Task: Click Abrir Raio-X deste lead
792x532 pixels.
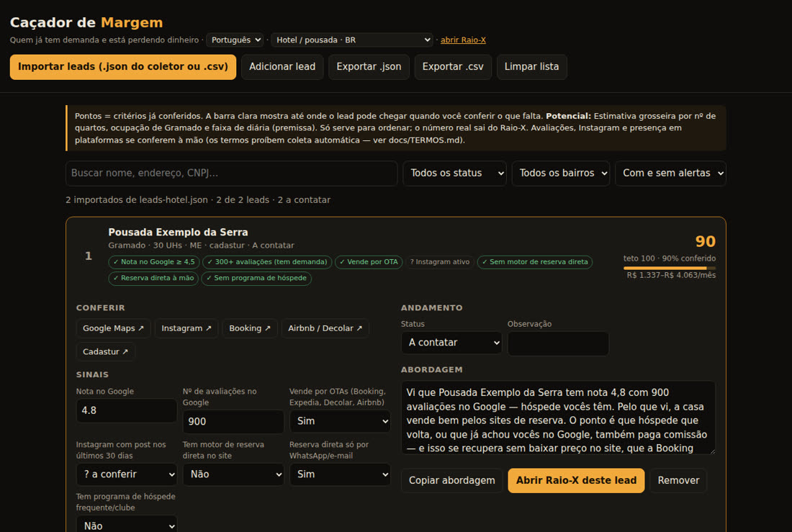Action: pyautogui.click(x=576, y=480)
